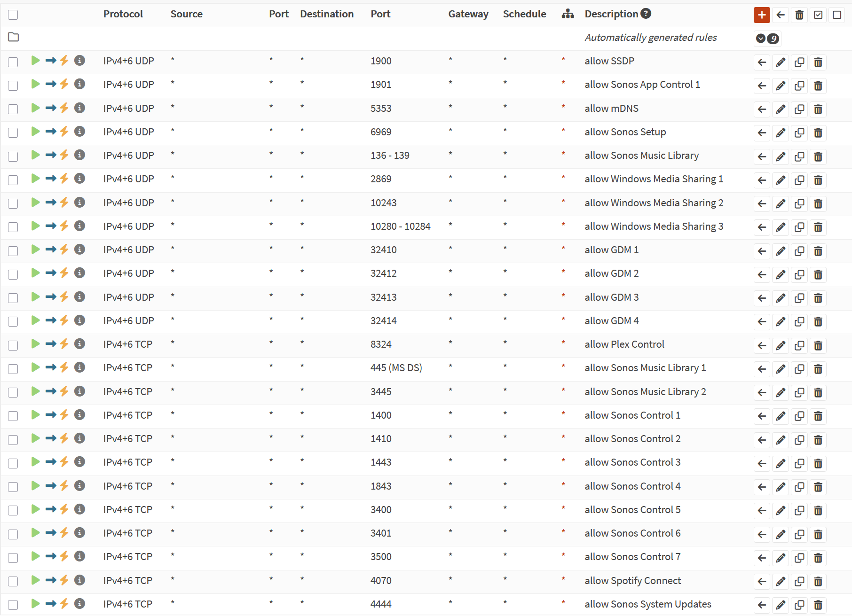Edit the allow Spotify Connect rule
This screenshot has height=616, width=852.
click(x=781, y=581)
